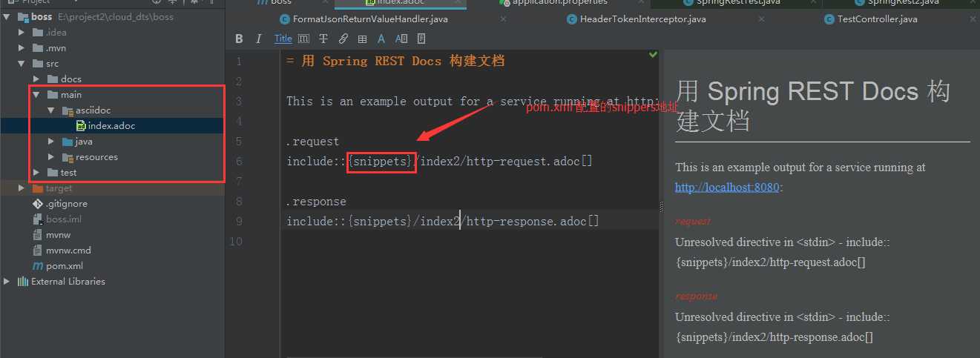Click the line 6 http-request.adoc include directive
Screen dimensions: 980x358
click(440, 161)
